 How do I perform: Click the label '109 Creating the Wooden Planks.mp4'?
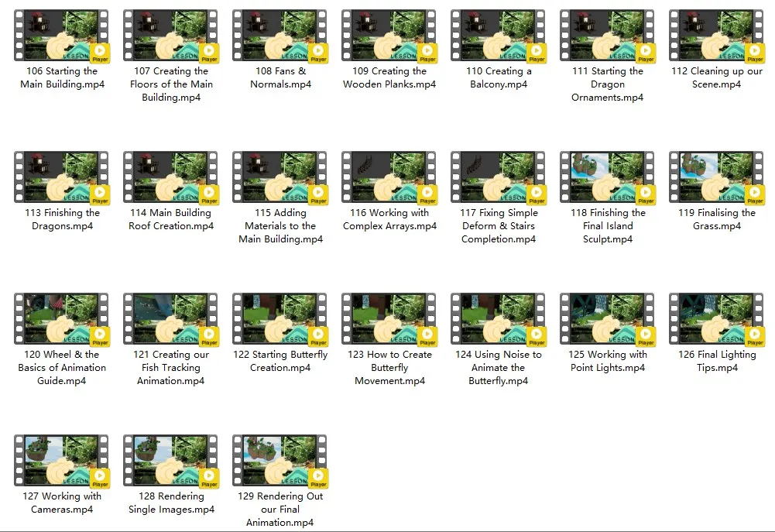point(389,77)
